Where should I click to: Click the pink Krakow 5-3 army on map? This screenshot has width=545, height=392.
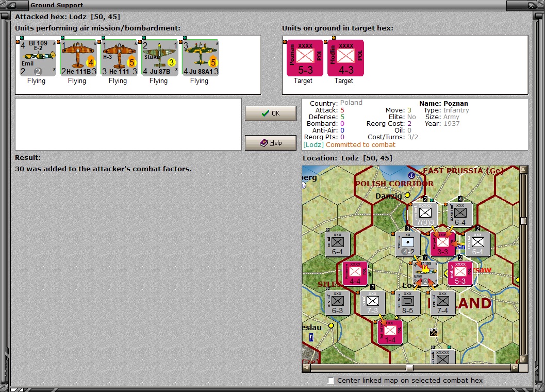pos(460,273)
